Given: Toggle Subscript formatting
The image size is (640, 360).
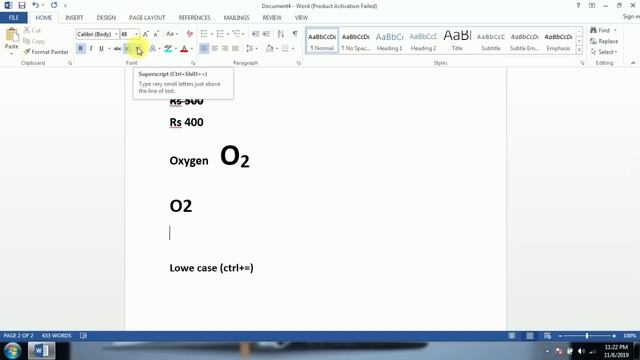Looking at the screenshot, I should click(x=127, y=49).
